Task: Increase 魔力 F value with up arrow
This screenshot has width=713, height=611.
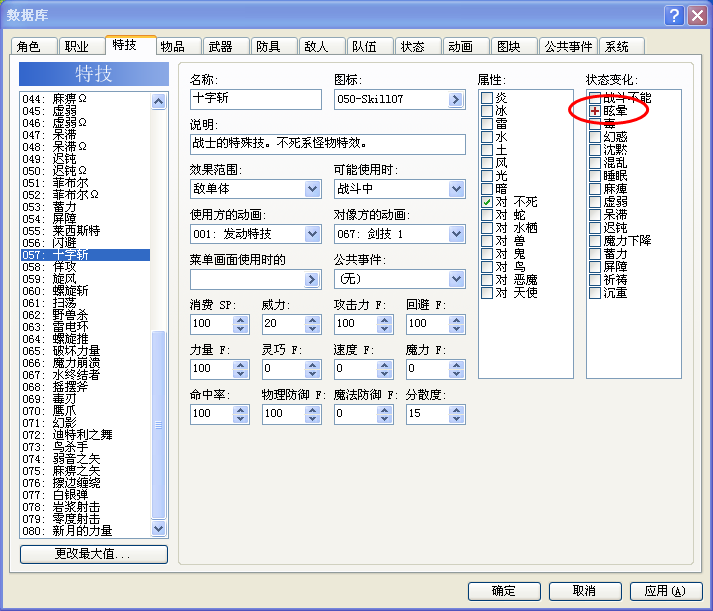Action: point(457,365)
